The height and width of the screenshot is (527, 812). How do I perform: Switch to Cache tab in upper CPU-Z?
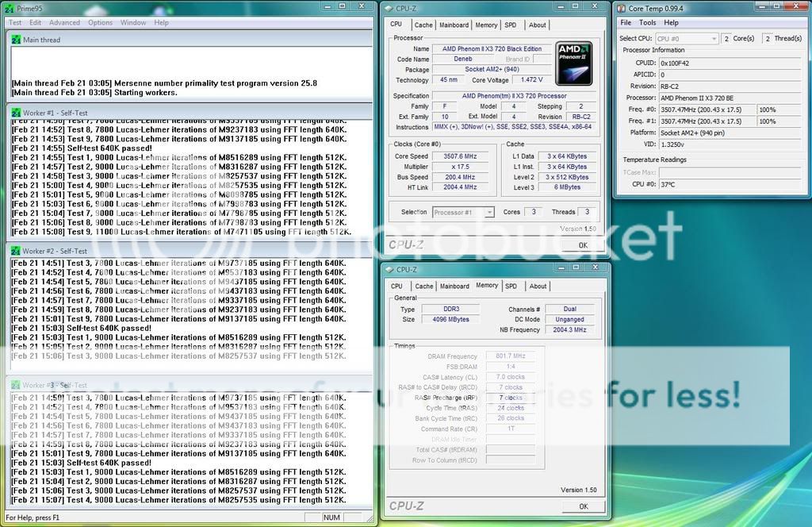[423, 25]
